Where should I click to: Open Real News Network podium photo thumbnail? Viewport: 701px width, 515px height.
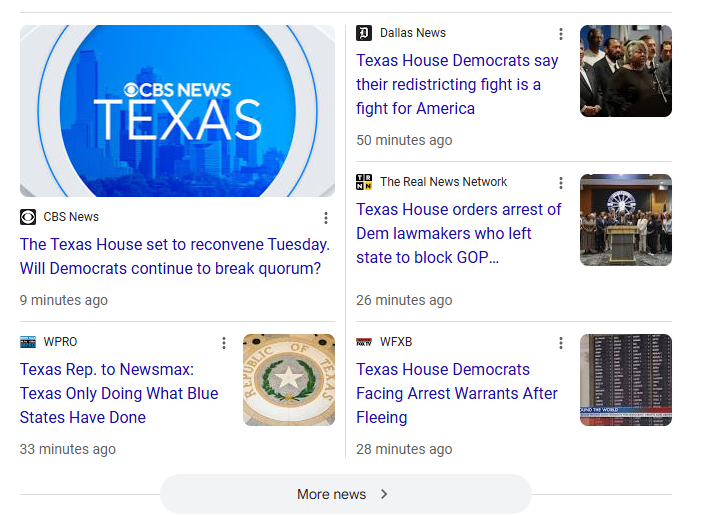[626, 220]
